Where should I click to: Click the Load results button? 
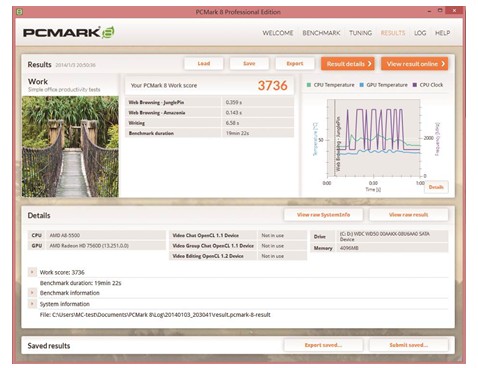tap(204, 63)
